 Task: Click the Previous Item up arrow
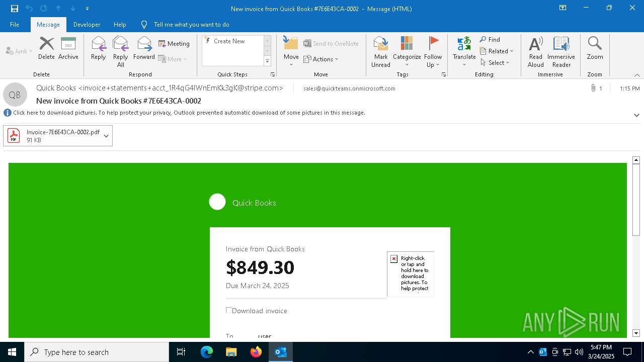(x=58, y=9)
